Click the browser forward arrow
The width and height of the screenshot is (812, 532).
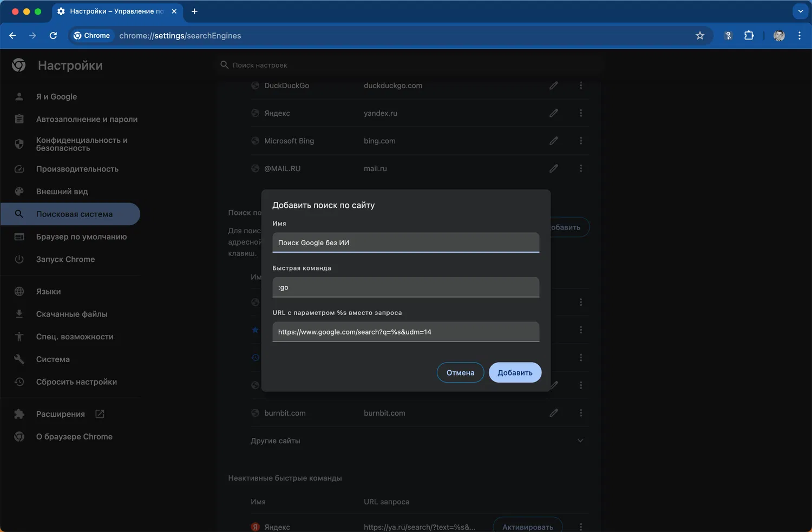[32, 36]
